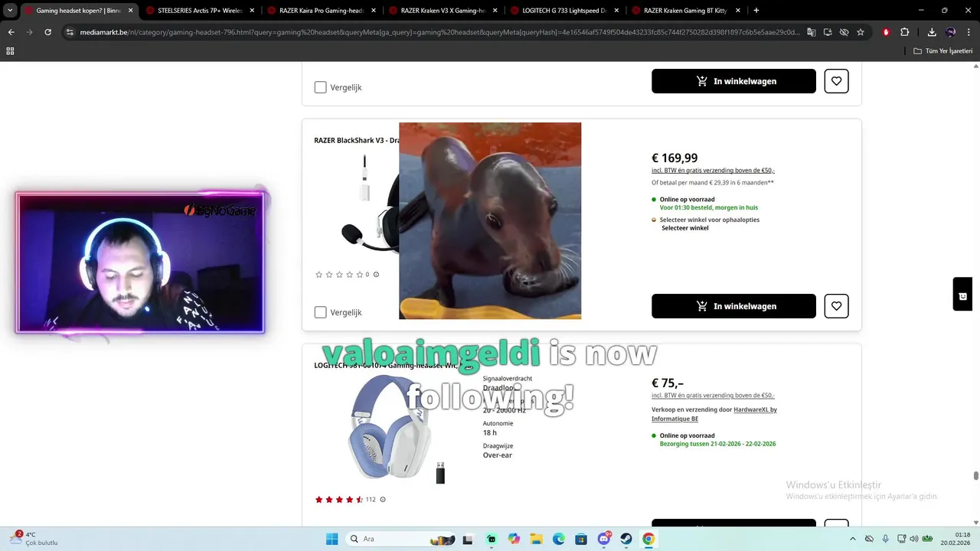Click the taskbar search box Ara
This screenshot has width=980, height=551.
(403, 539)
